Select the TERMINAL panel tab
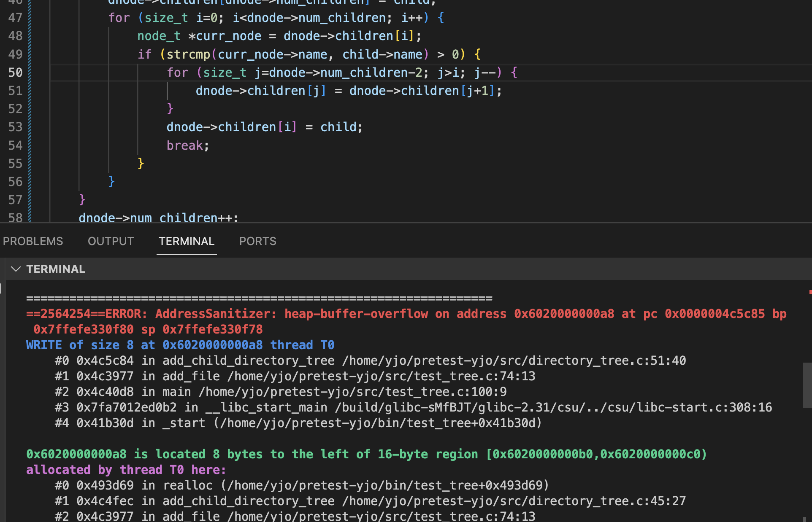812x522 pixels. [x=187, y=241]
